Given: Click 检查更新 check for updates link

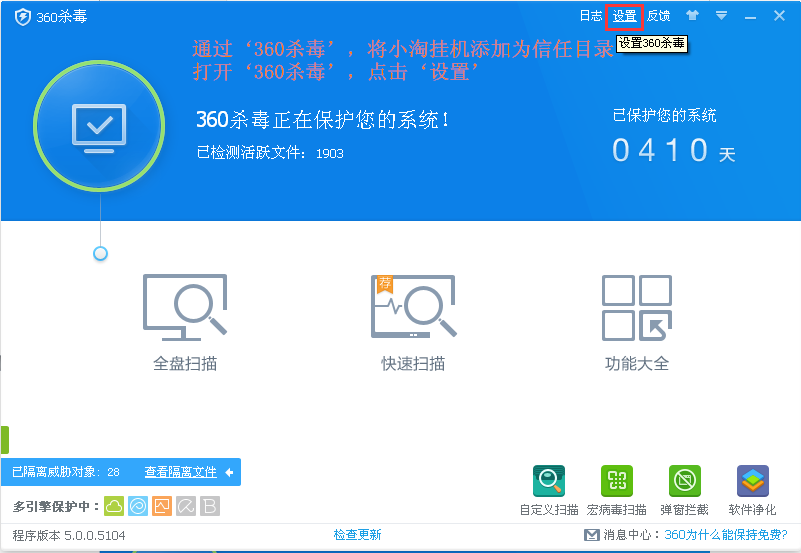Looking at the screenshot, I should [x=358, y=535].
